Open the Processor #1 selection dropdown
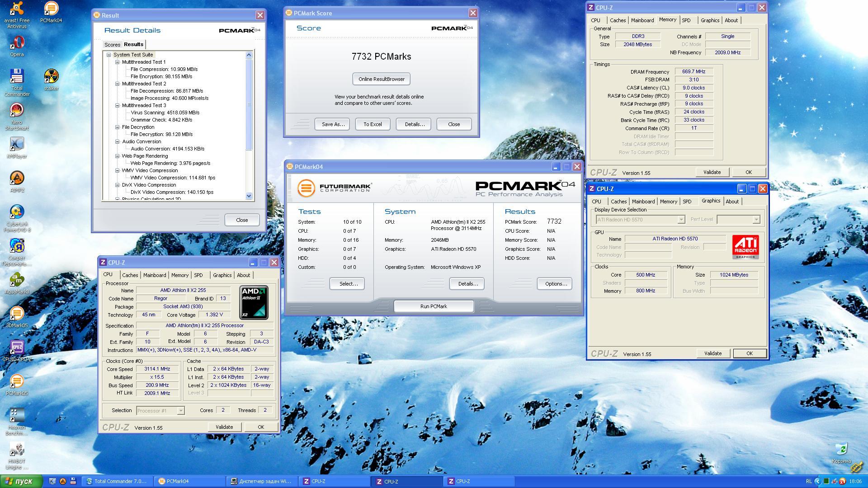The image size is (868, 488). tap(180, 411)
